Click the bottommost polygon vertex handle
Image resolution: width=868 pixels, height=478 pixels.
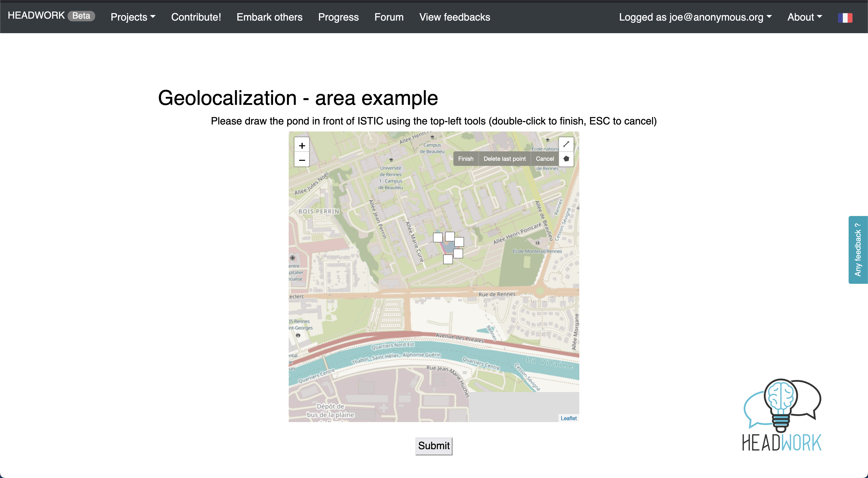point(448,259)
